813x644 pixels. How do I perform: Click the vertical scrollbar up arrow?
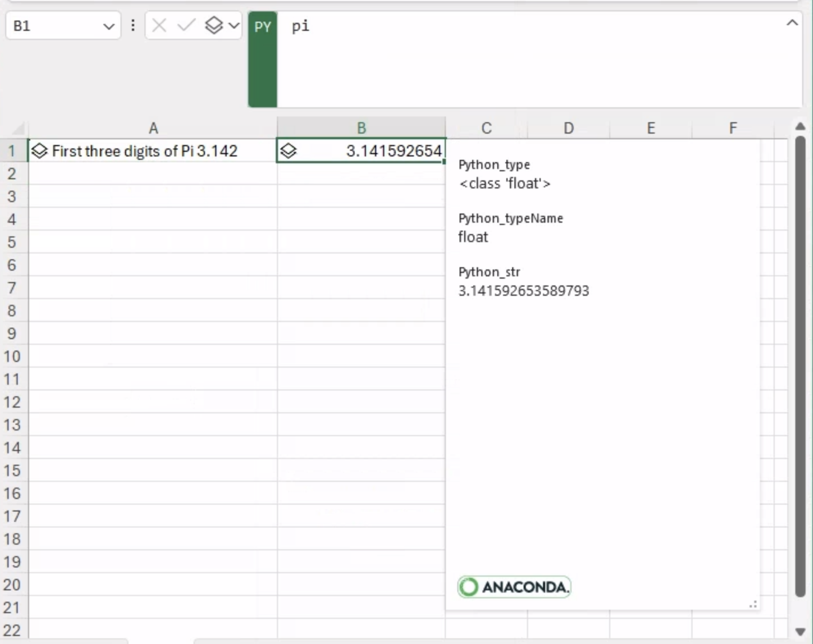(x=800, y=127)
